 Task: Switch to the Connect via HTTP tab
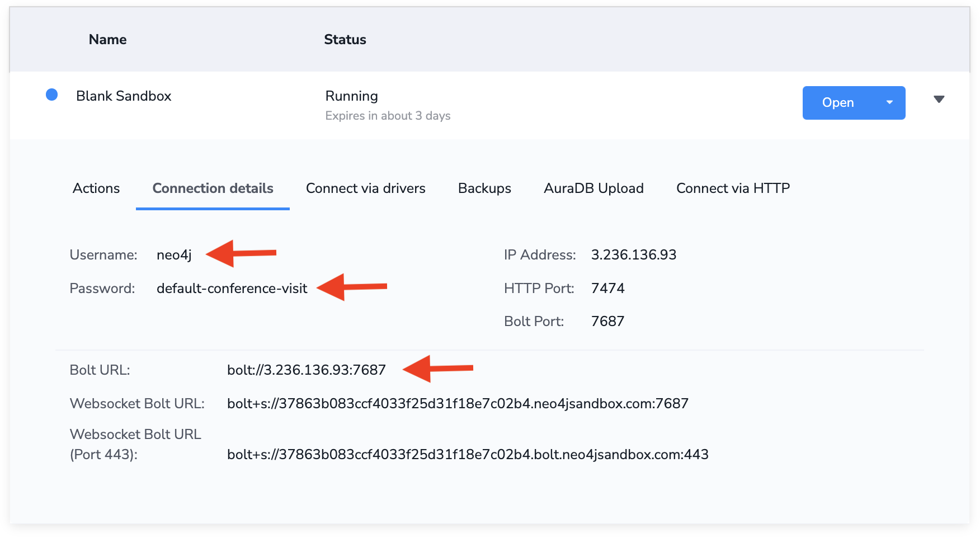(732, 188)
